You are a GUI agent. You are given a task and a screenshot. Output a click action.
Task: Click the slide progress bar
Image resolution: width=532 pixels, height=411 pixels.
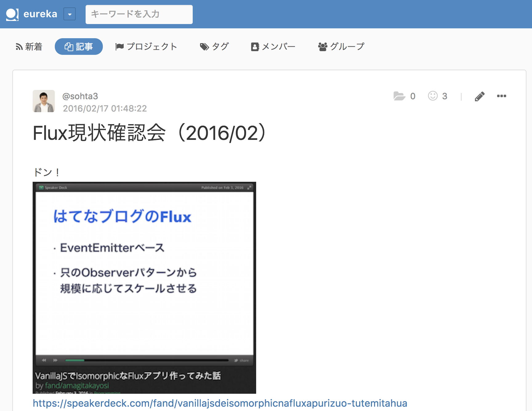tap(147, 360)
